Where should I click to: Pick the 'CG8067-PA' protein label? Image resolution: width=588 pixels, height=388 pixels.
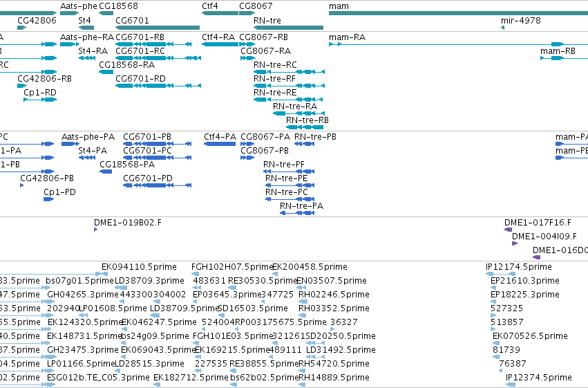[x=265, y=136]
